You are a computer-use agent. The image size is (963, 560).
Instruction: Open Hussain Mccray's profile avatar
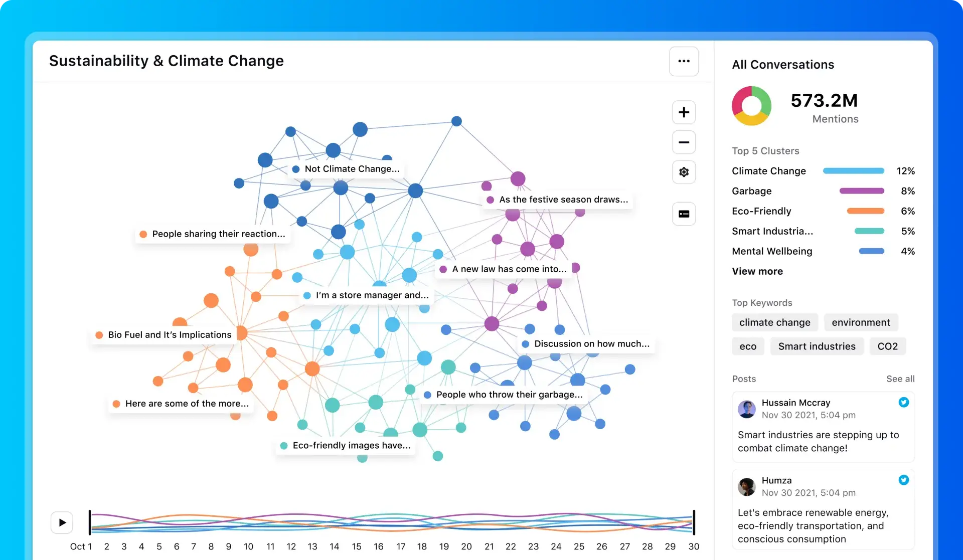(x=746, y=409)
